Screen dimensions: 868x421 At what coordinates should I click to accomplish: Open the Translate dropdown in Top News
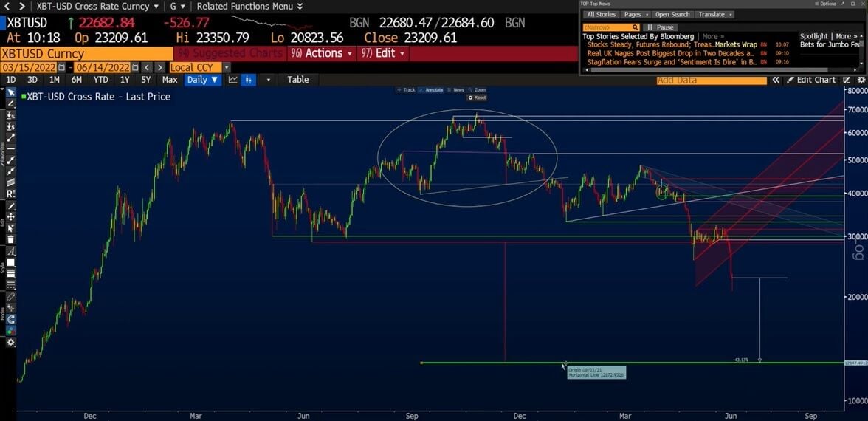tap(714, 15)
